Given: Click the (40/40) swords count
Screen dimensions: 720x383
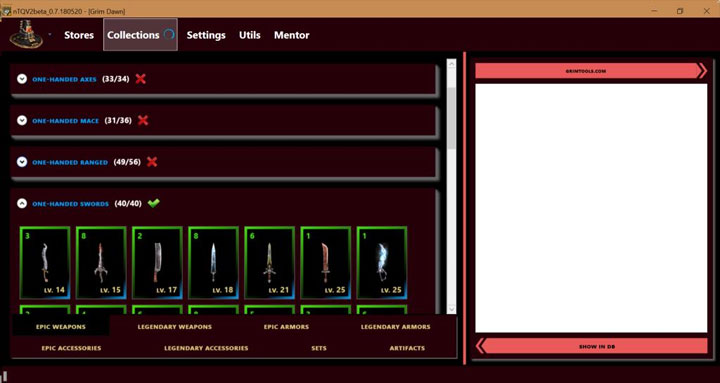Looking at the screenshot, I should [128, 203].
